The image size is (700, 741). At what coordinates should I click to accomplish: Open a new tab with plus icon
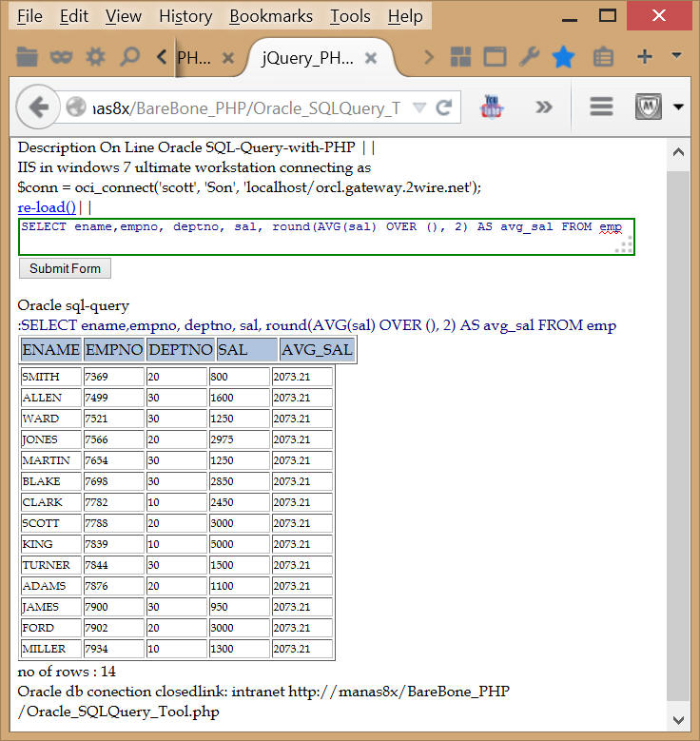click(x=644, y=57)
